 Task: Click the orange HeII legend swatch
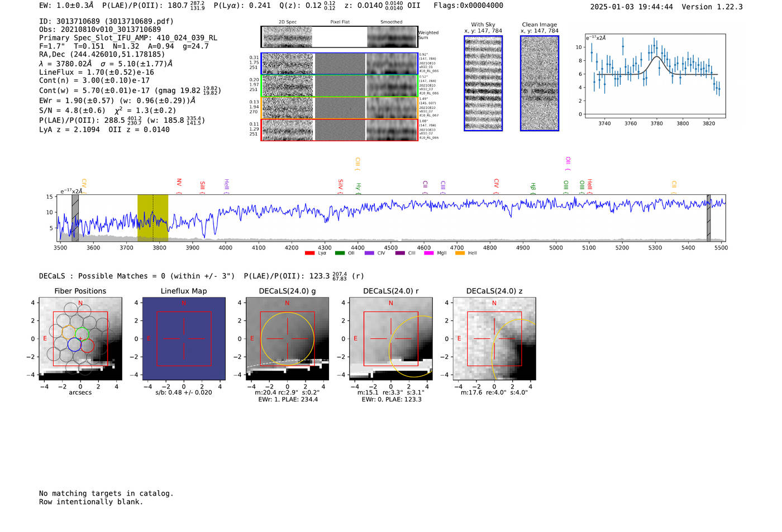(460, 253)
